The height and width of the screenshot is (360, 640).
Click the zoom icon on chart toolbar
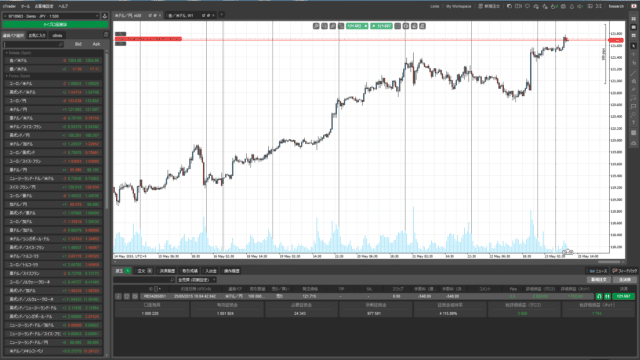point(316,26)
